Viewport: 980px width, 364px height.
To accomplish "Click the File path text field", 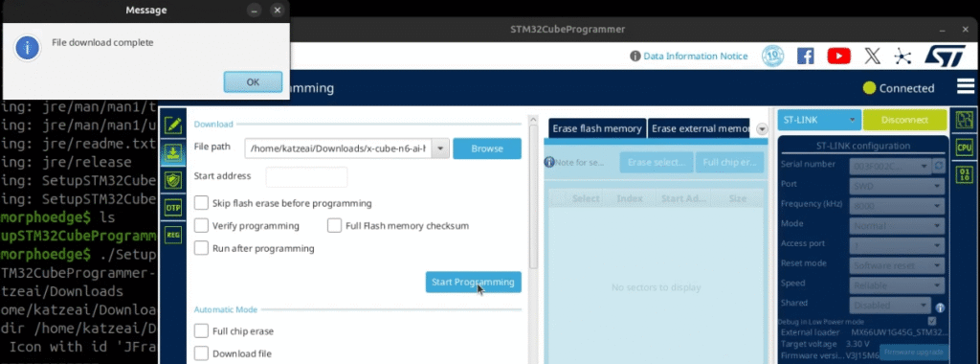I will coord(339,148).
